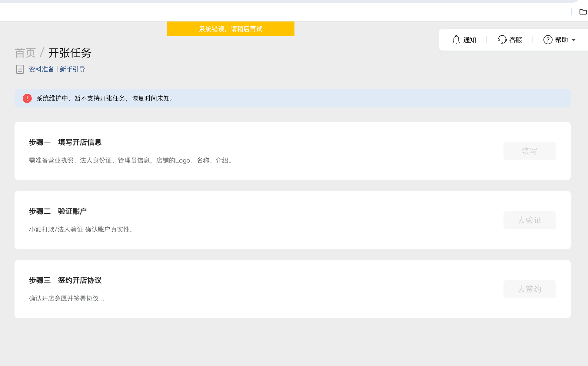The height and width of the screenshot is (366, 588).
Task: Expand the 帮助 dropdown arrow
Action: pos(574,40)
